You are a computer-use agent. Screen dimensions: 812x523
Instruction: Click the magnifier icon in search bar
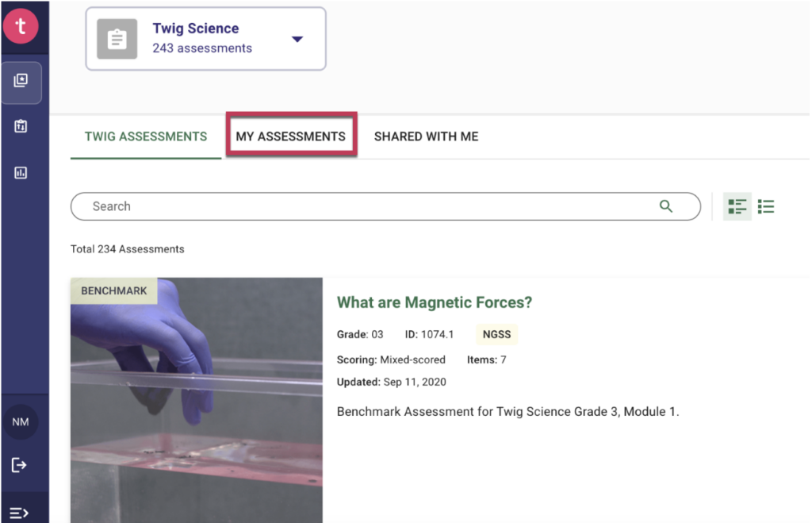tap(666, 206)
